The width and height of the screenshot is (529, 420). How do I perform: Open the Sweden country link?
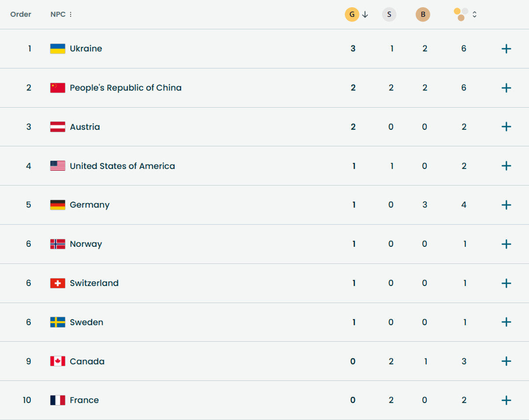[86, 322]
